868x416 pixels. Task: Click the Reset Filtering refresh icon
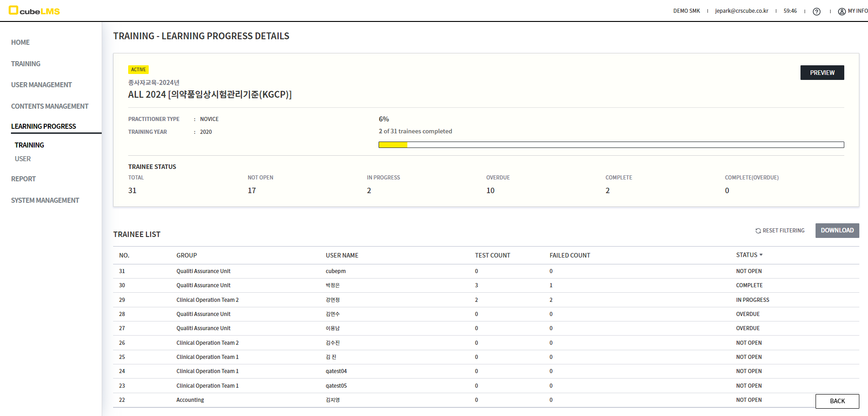click(x=758, y=231)
